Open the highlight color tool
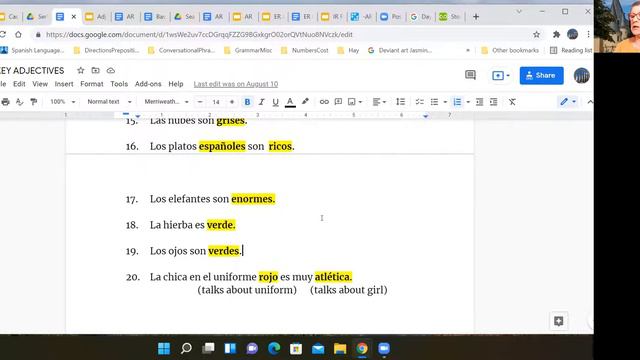Screen dimensions: 640x360 tap(305, 102)
